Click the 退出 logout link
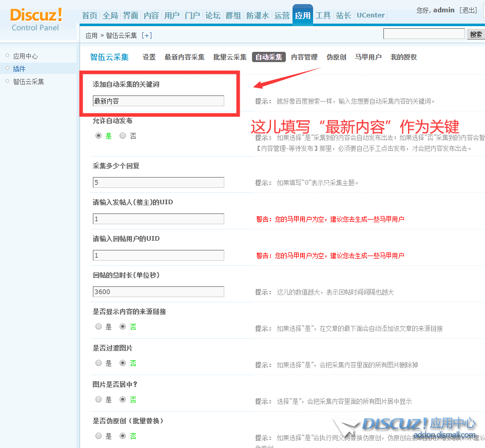The width and height of the screenshot is (485, 448). 468,10
